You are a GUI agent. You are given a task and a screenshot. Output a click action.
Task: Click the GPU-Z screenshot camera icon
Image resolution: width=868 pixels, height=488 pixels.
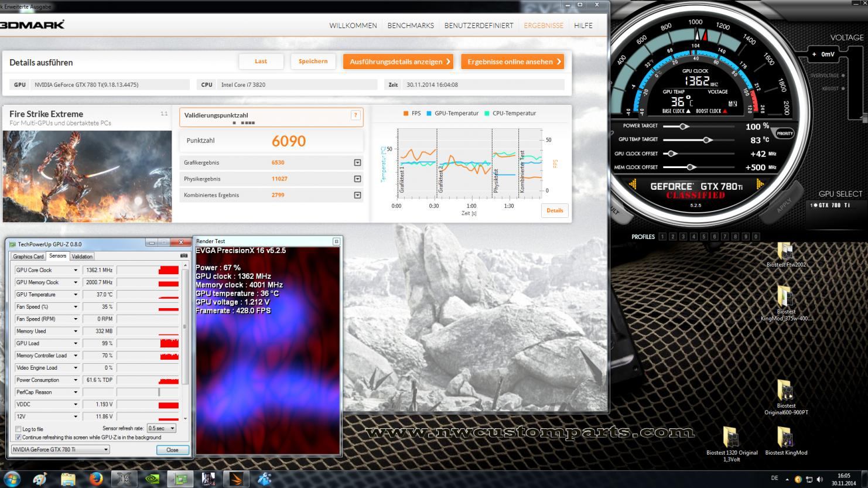184,256
